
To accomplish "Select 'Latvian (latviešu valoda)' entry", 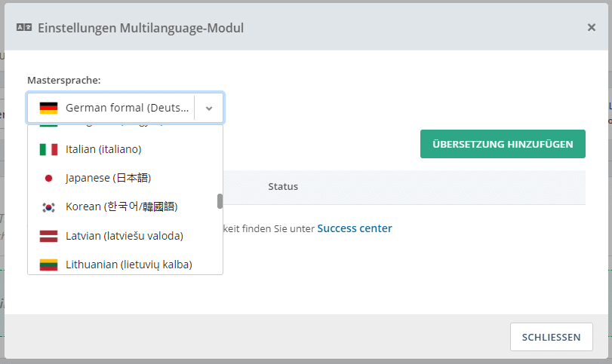I will 124,236.
